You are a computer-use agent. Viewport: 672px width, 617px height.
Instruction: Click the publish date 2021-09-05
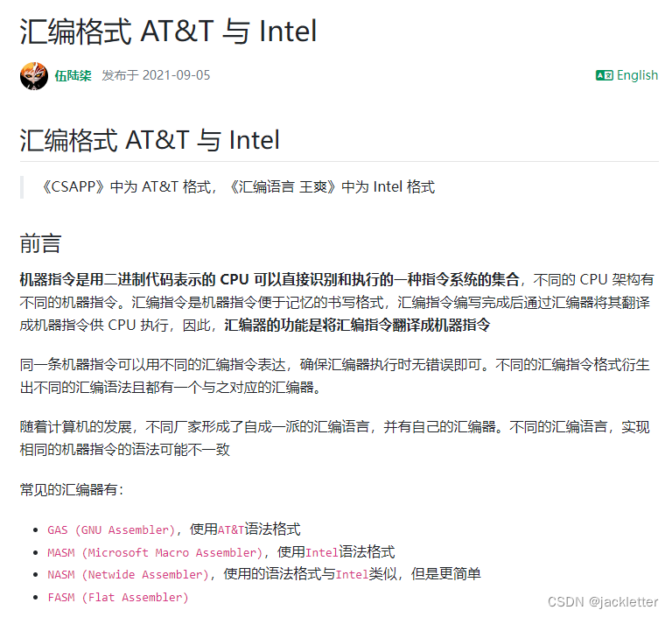click(176, 75)
